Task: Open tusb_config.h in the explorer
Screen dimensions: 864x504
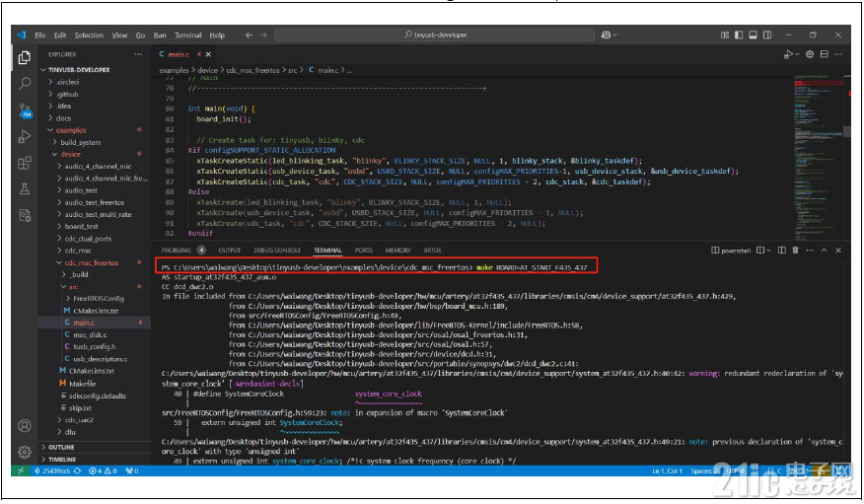Action: [x=95, y=347]
